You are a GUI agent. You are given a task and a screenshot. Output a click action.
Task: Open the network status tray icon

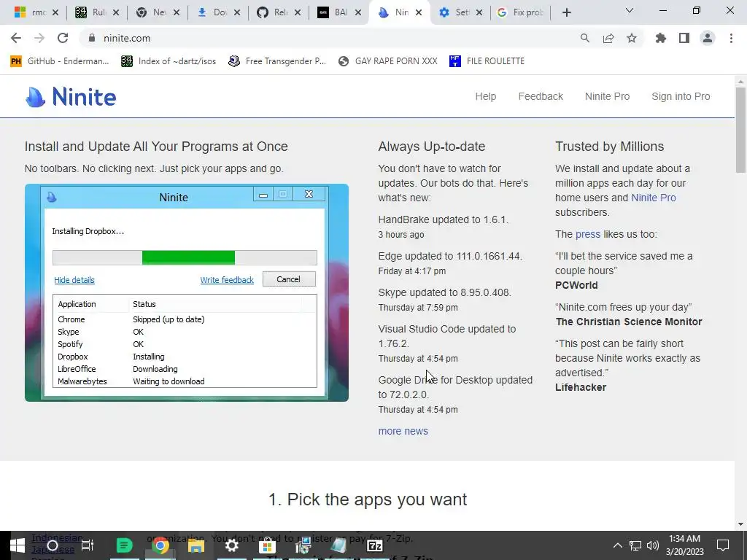(x=635, y=545)
